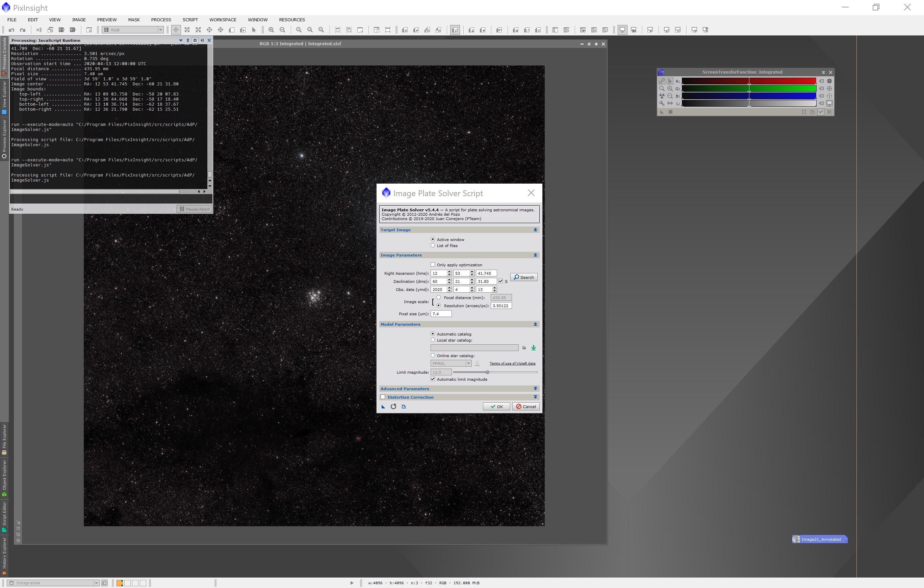
Task: Toggle STF Track View checkmark icon
Action: point(821,112)
